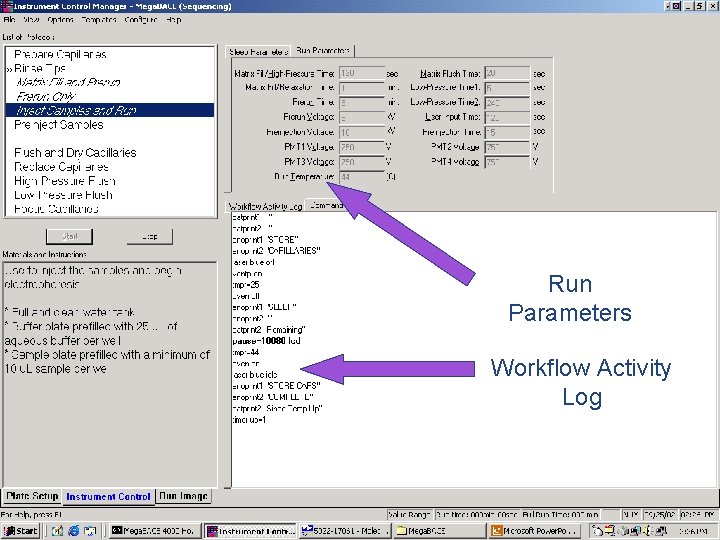Select Prepare Capillaries in the protocol list

click(x=60, y=54)
